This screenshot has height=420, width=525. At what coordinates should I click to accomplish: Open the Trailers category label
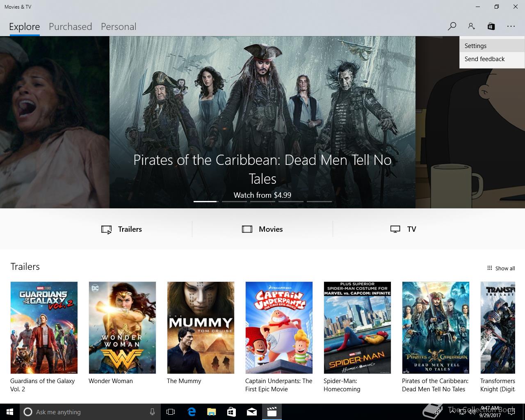[x=130, y=229]
